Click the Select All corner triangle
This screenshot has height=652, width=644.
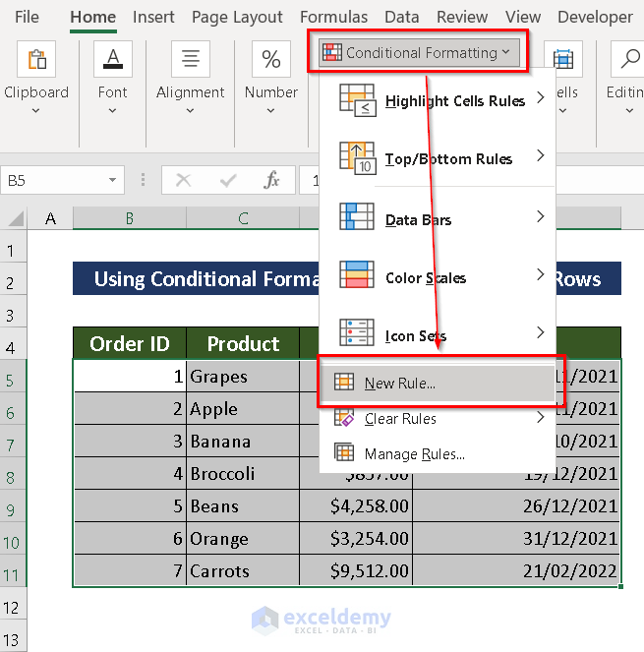pos(16,218)
